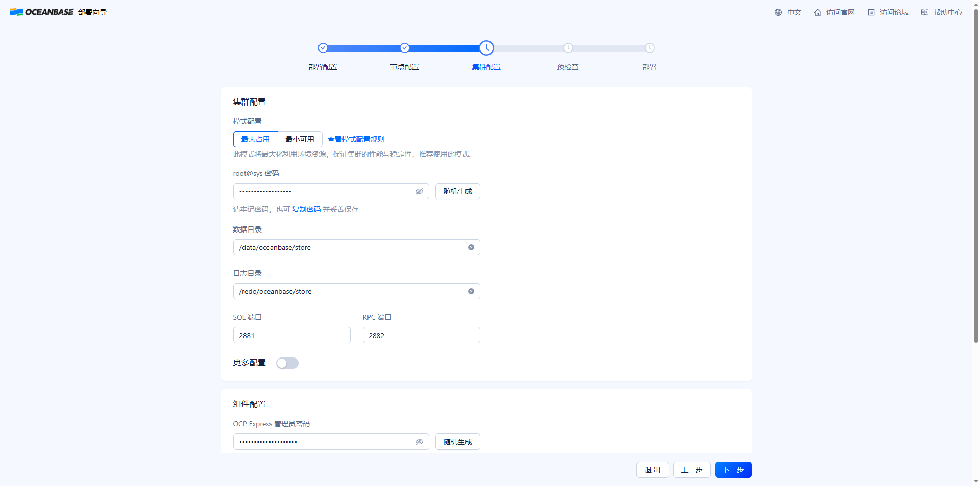980x486 pixels.
Task: Open the 查看模式配置规则 link
Action: 356,139
